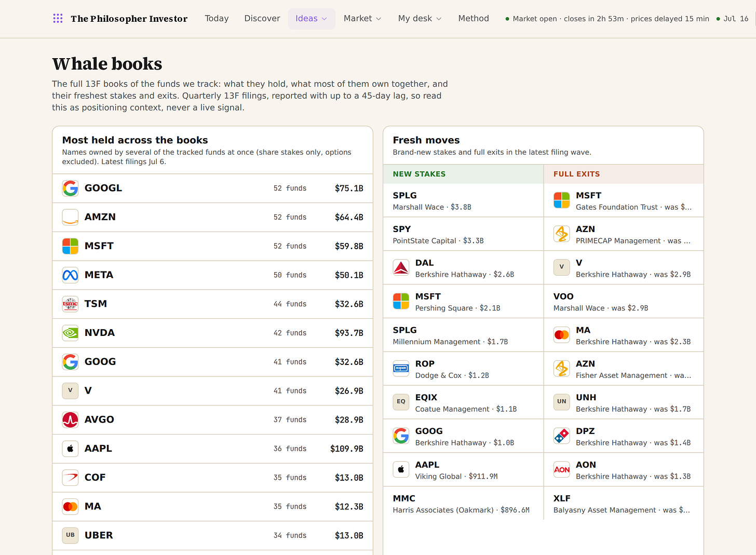The width and height of the screenshot is (756, 555).
Task: Click the V placeholder icon in Most held list
Action: tap(70, 390)
